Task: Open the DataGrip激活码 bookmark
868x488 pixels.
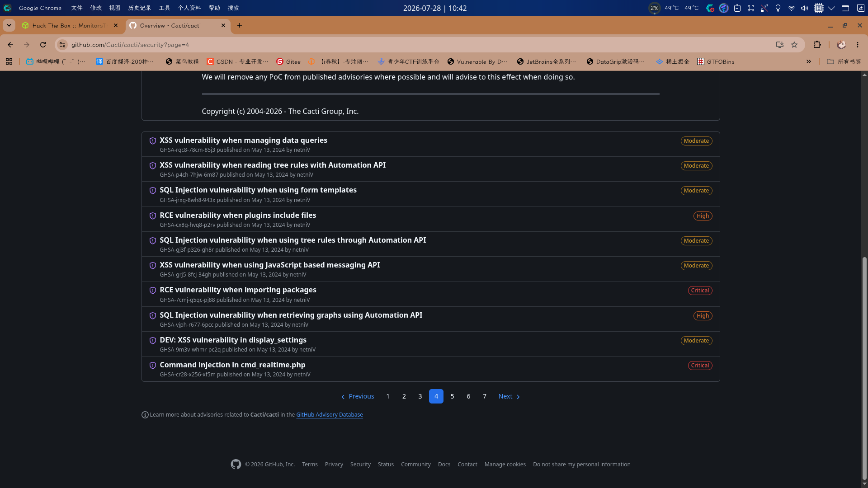Action: [616, 61]
